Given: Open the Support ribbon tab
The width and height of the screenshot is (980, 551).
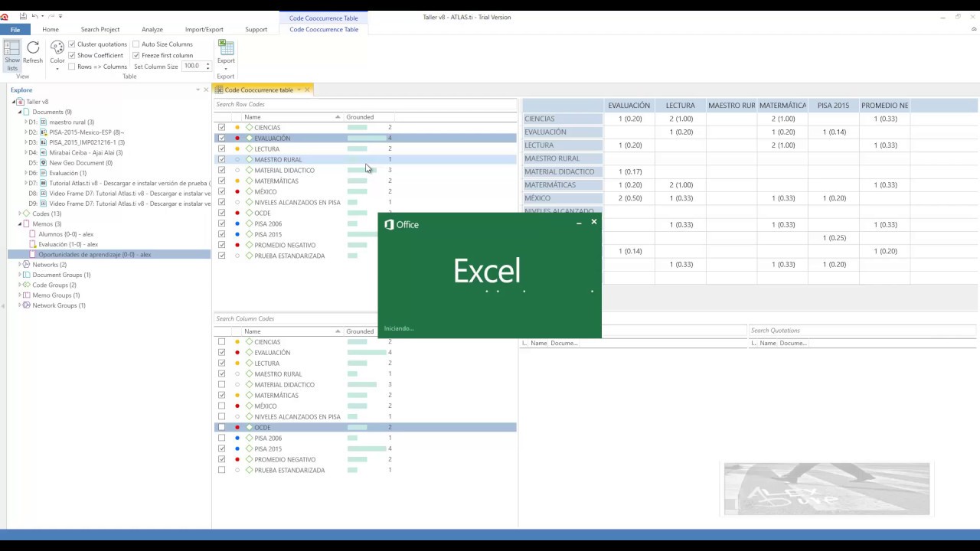Looking at the screenshot, I should (x=256, y=29).
